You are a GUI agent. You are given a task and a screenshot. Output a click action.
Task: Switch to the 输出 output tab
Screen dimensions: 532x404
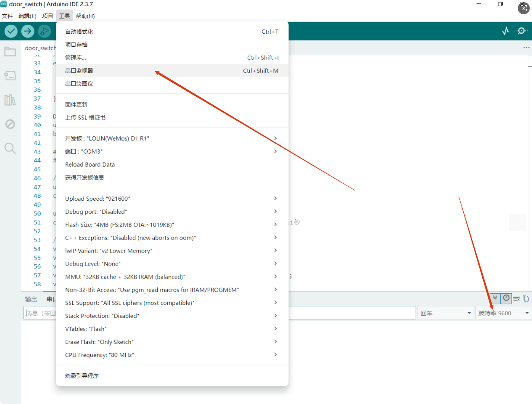pos(31,299)
